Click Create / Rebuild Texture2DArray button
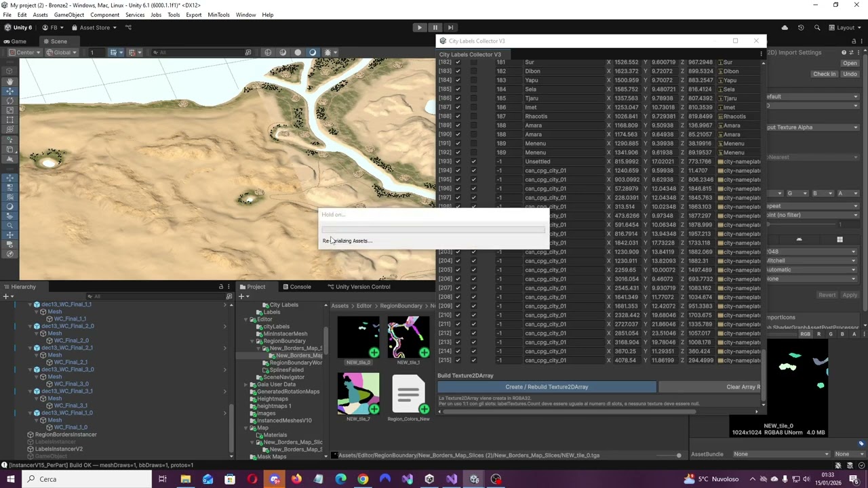Image resolution: width=868 pixels, height=488 pixels. (547, 387)
